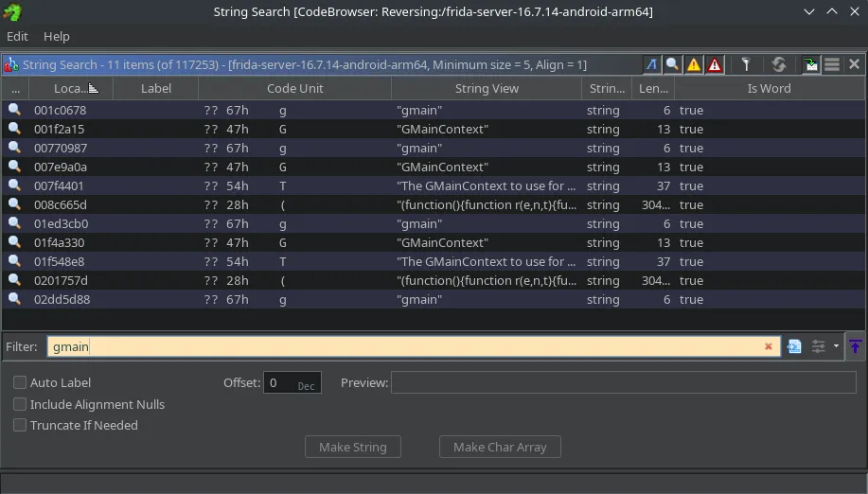
Task: Open the hamburger menu in panel toolbar
Action: 832,64
